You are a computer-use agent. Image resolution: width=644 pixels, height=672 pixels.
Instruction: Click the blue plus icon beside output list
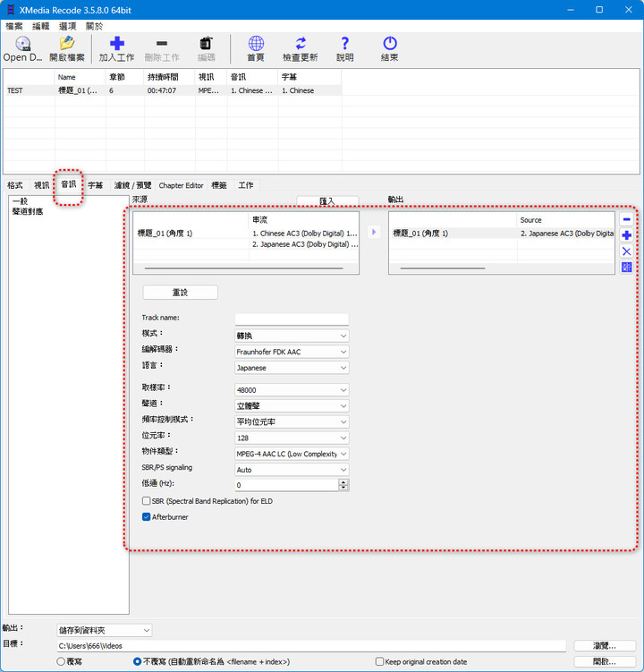(x=626, y=235)
